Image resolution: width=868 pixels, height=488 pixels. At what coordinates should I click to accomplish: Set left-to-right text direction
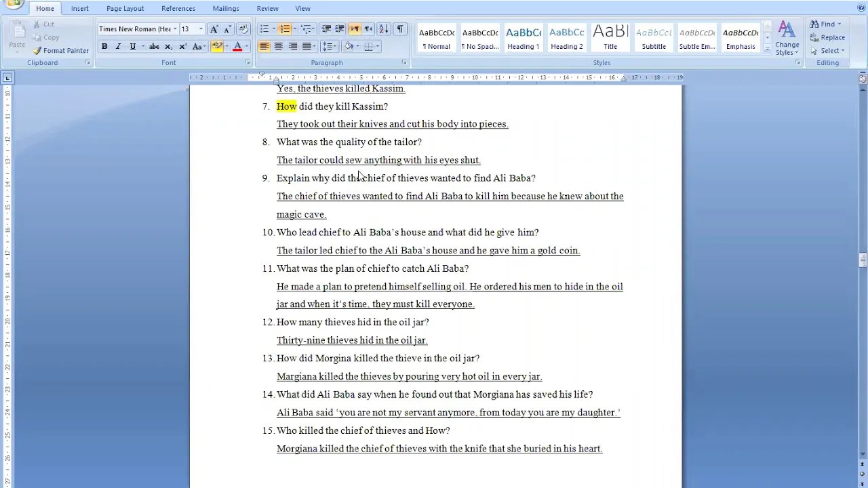coord(355,29)
